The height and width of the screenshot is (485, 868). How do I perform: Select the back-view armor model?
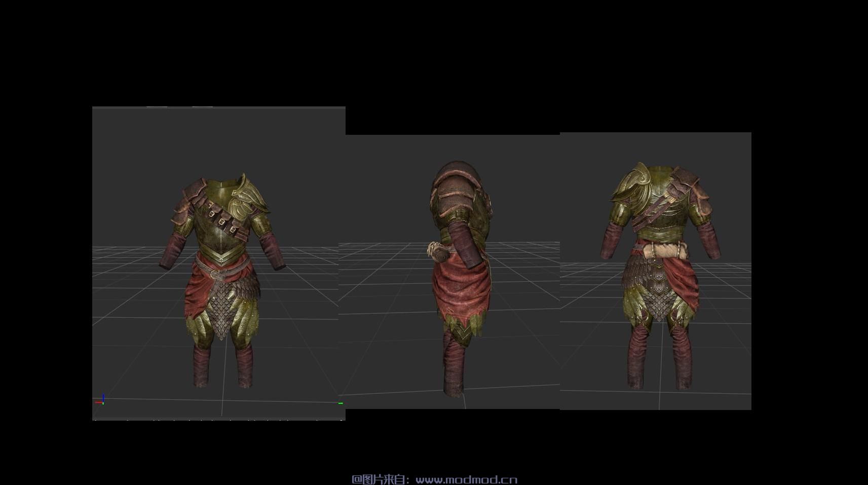pyautogui.click(x=660, y=276)
